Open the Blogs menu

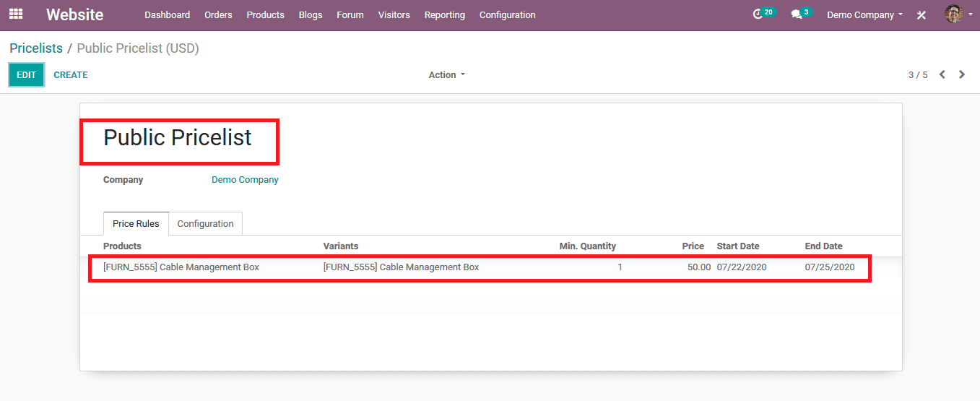311,15
